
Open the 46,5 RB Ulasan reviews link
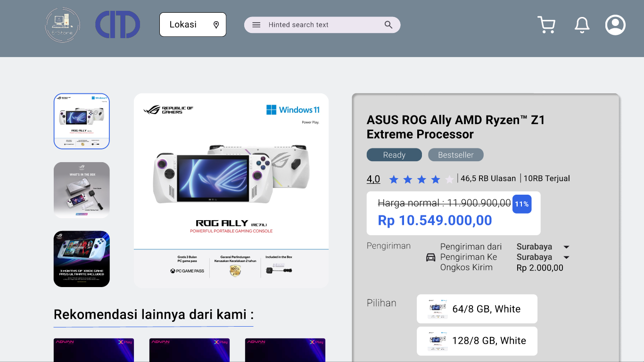[488, 179]
